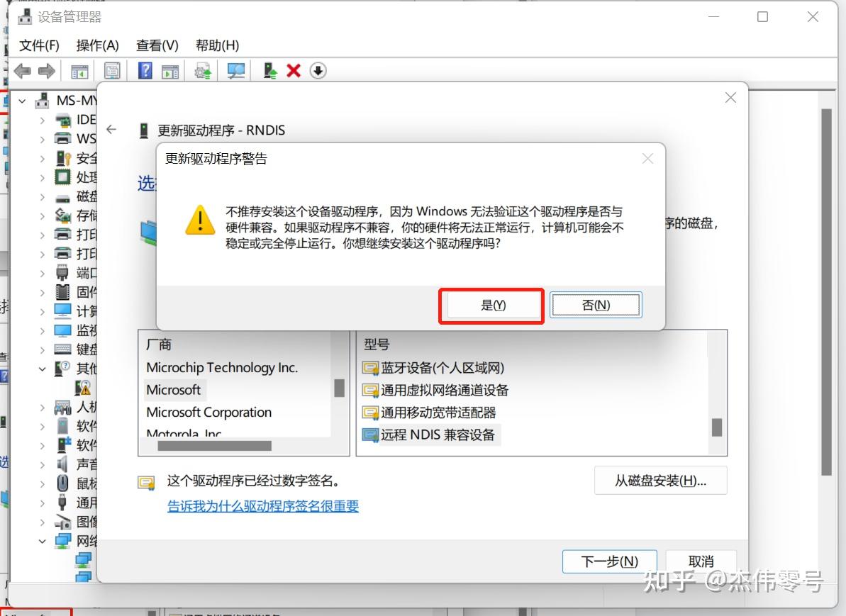Image resolution: width=846 pixels, height=616 pixels.
Task: Open the driver signing importance link
Action: 263,506
